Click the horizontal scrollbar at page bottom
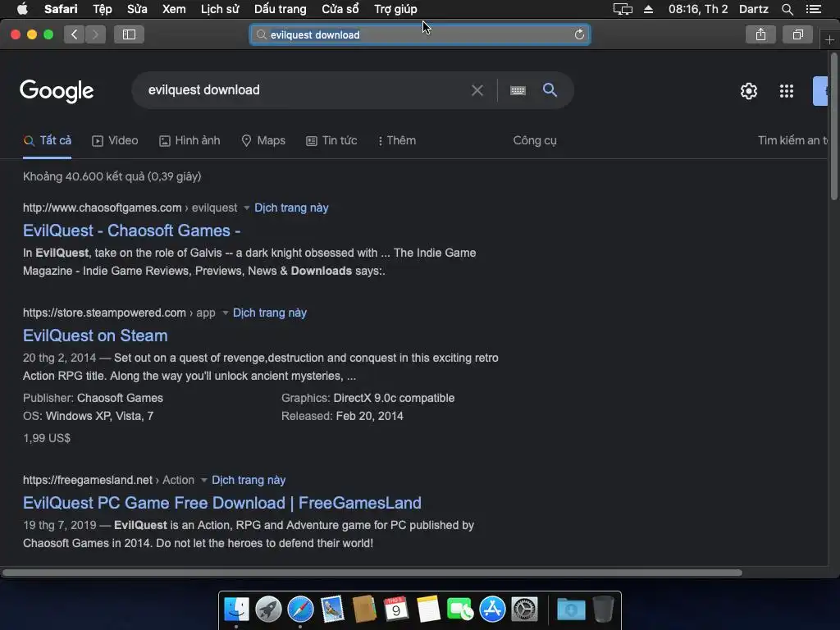840x630 pixels. pyautogui.click(x=372, y=573)
